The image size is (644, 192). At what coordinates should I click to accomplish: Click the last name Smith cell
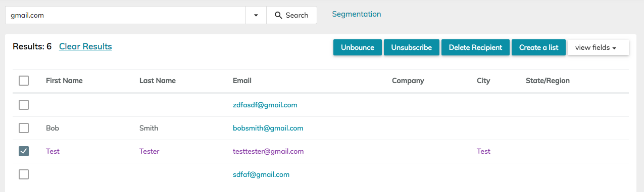pos(149,128)
